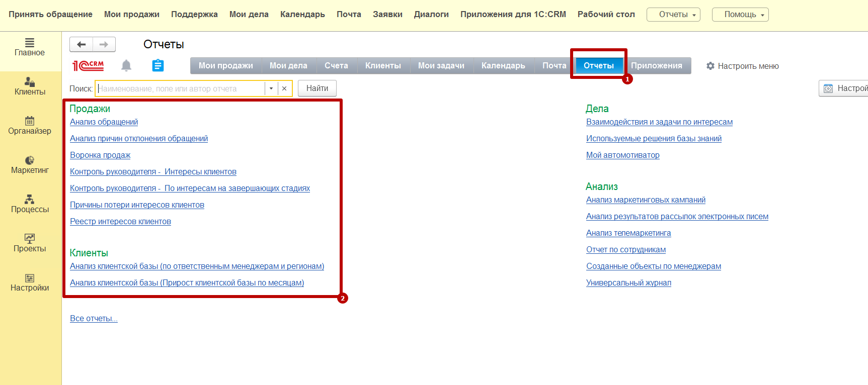Click inside the report search field

coord(180,88)
